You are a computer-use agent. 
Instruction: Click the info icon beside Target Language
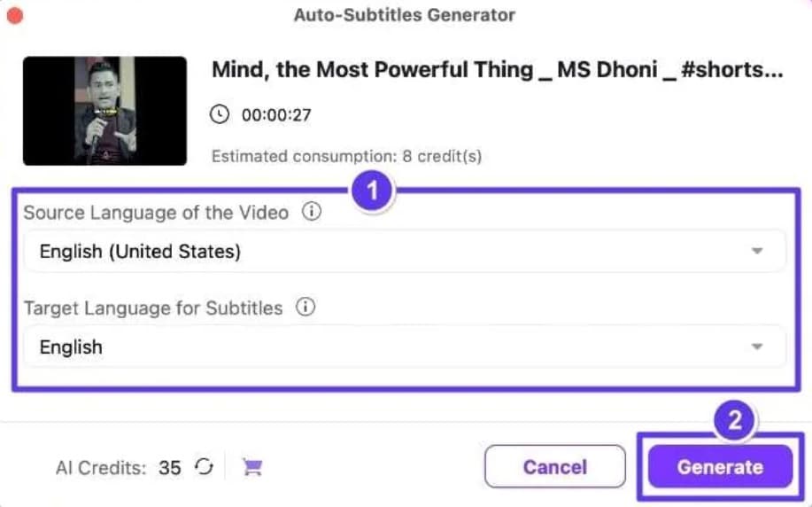[305, 308]
